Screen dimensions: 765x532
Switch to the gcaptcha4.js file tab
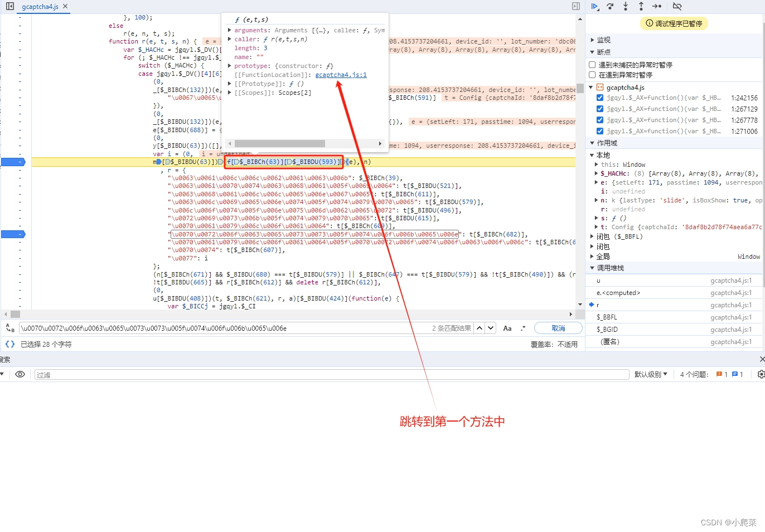click(40, 7)
